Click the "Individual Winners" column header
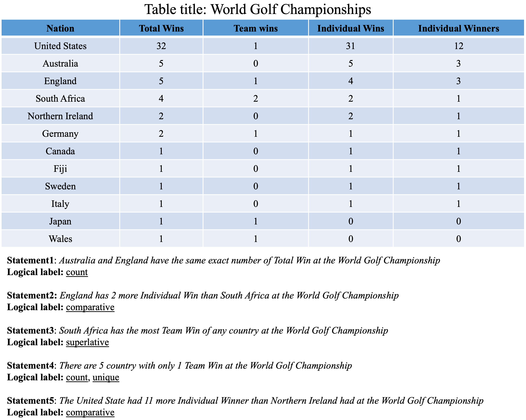Viewport: 526px width, 420px height. coord(458,28)
